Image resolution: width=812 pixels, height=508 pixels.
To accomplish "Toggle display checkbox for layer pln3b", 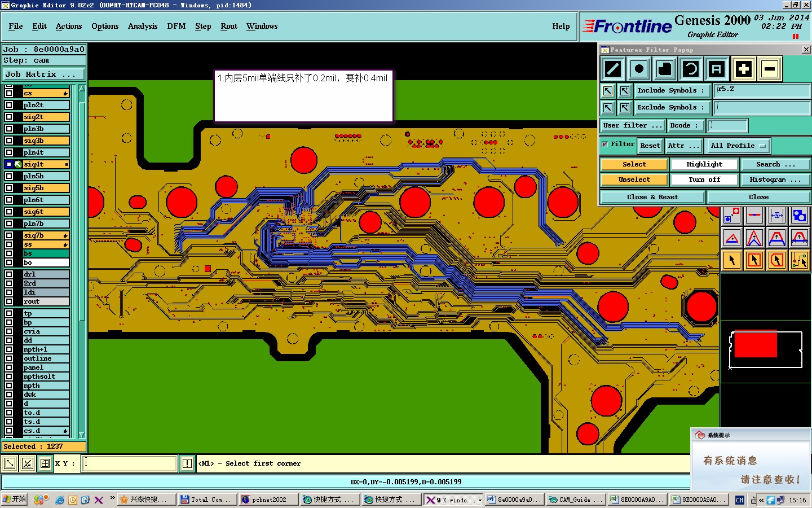I will coord(9,129).
